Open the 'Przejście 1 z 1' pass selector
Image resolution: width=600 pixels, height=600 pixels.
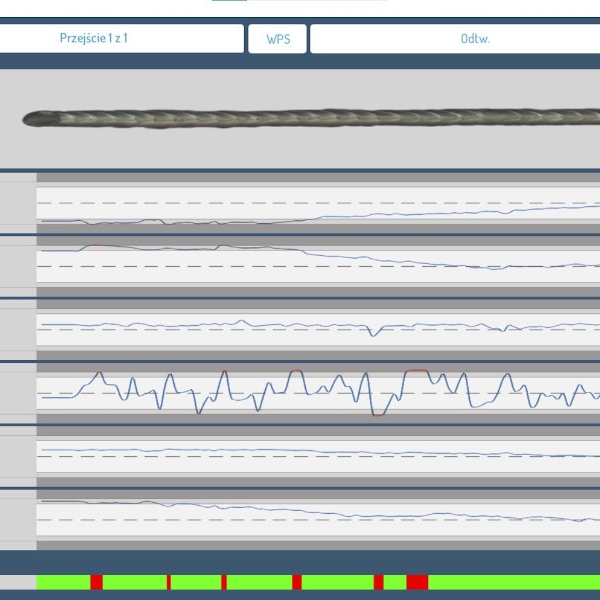point(121,38)
